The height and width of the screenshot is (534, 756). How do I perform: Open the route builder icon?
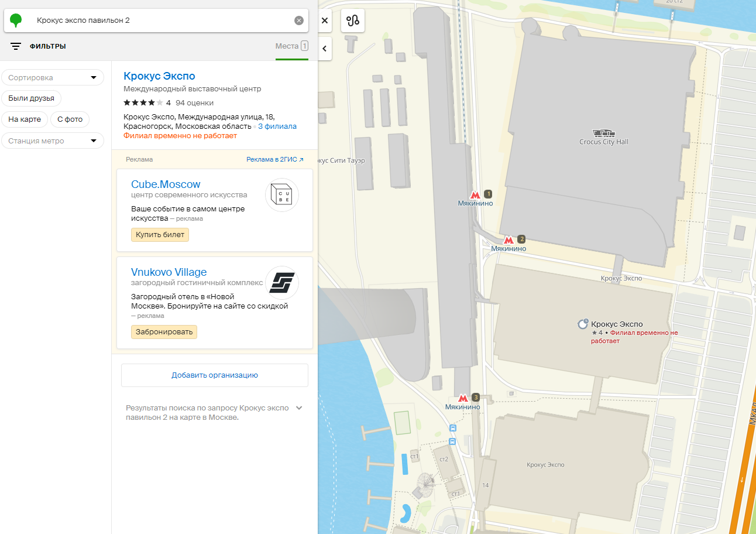[x=353, y=20]
